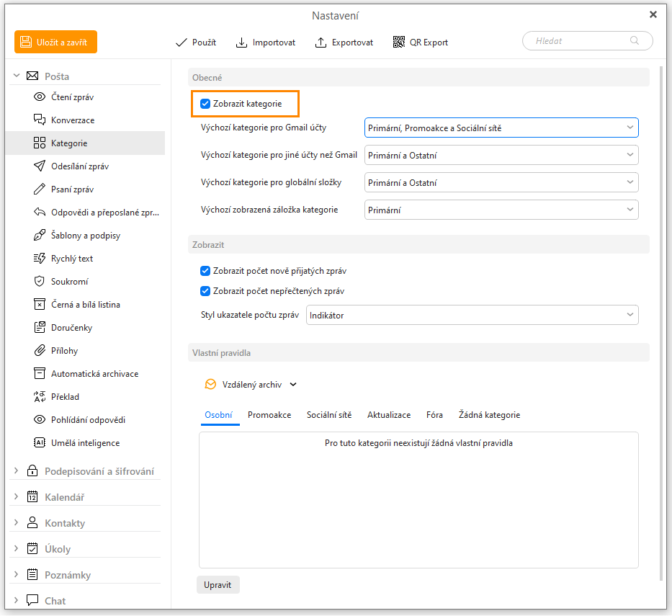This screenshot has height=616, width=672.
Task: Click the Exportovat upload icon
Action: click(321, 43)
